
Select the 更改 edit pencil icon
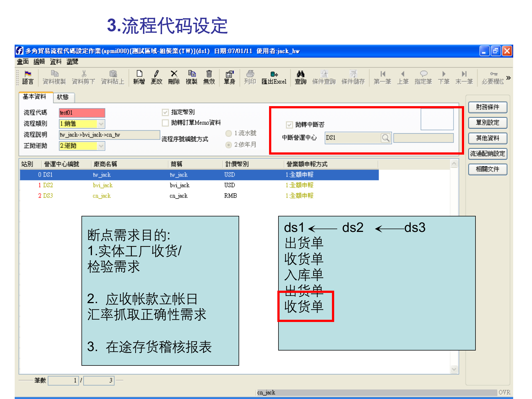(156, 78)
